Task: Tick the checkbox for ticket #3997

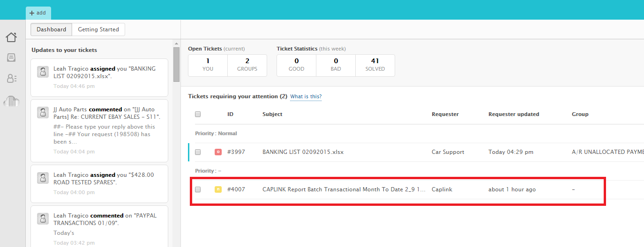Action: click(x=198, y=152)
